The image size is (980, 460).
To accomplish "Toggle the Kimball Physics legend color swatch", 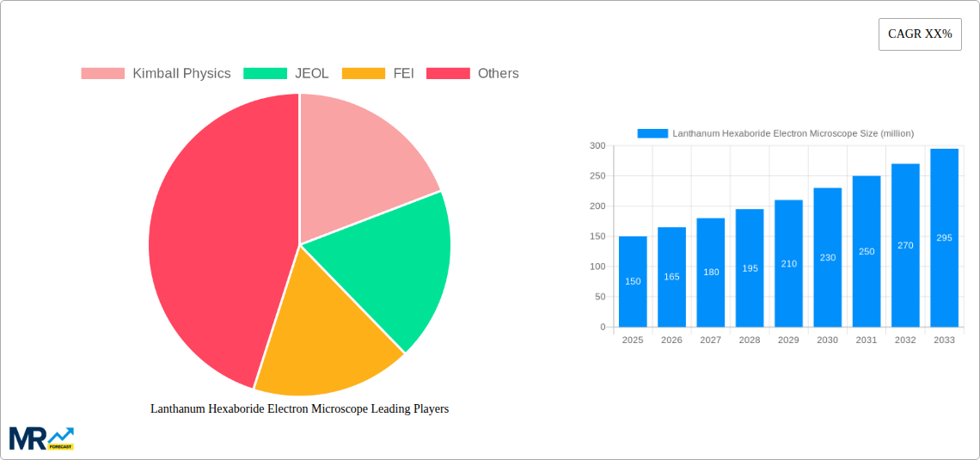I will click(x=102, y=74).
